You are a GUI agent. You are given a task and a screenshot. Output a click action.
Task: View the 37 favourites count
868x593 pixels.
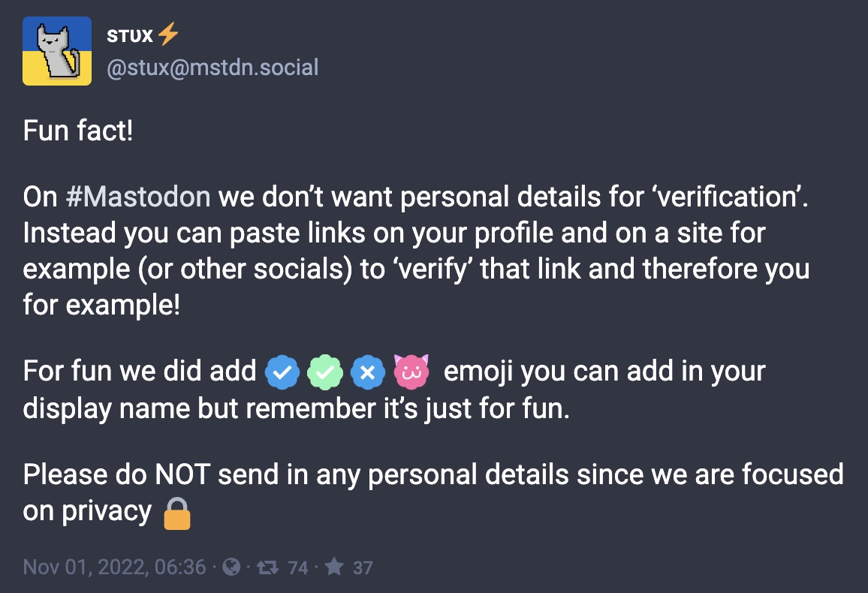363,567
